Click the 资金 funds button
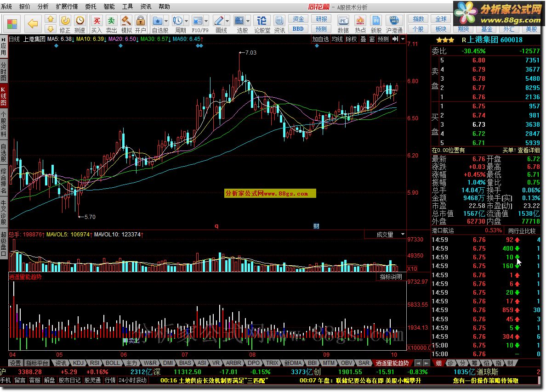This screenshot has width=546, height=392. point(298,19)
